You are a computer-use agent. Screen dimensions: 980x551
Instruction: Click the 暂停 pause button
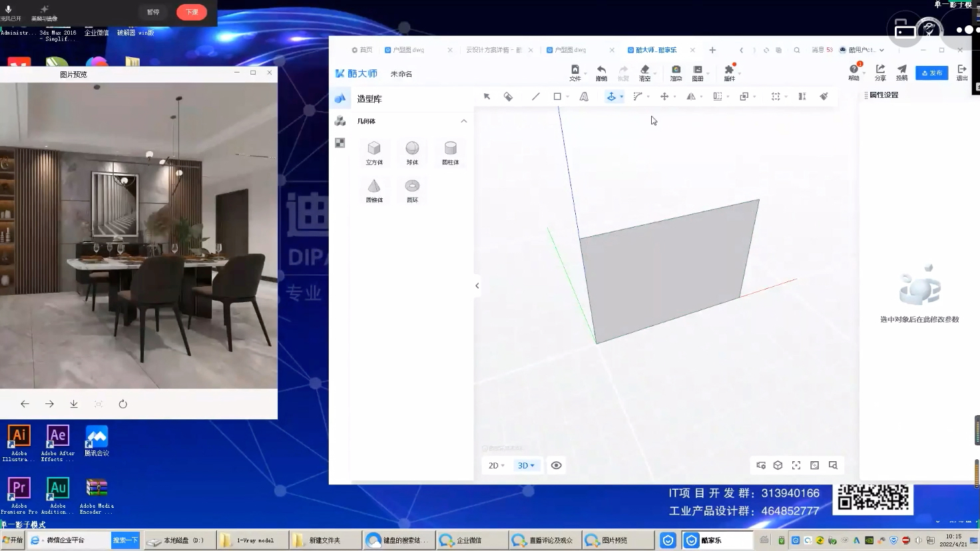(x=153, y=12)
